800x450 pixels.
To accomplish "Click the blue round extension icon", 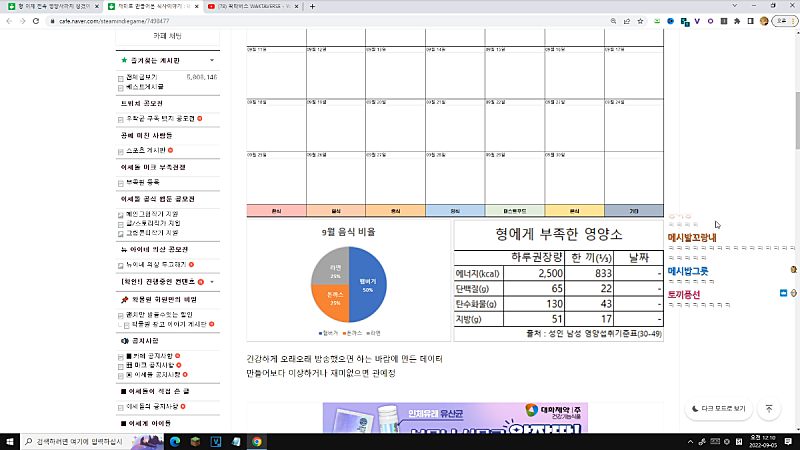I will click(x=671, y=21).
